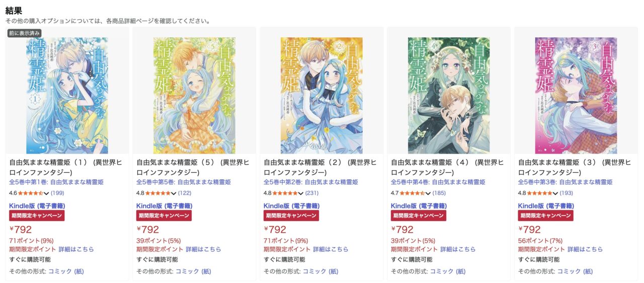
Task: Open コミック (紙) format for volume 3
Action: pyautogui.click(x=575, y=271)
